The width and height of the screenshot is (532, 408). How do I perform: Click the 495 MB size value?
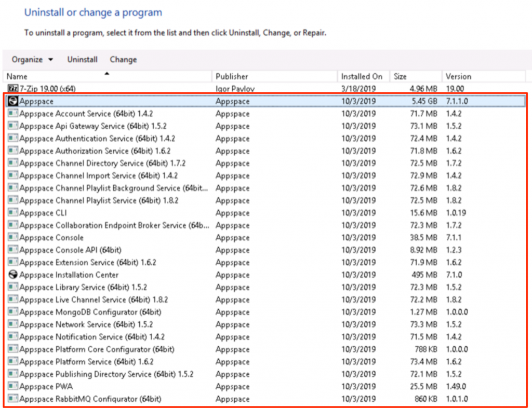pyautogui.click(x=424, y=275)
